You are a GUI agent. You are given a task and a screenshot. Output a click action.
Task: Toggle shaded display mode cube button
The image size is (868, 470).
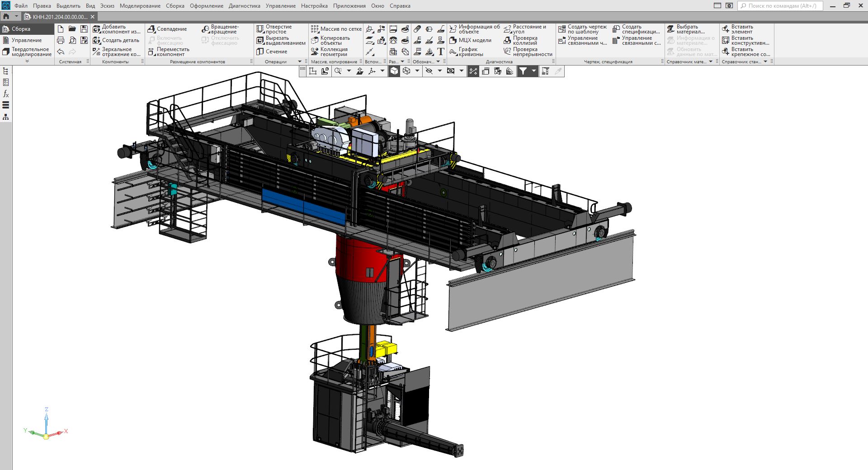click(x=394, y=71)
